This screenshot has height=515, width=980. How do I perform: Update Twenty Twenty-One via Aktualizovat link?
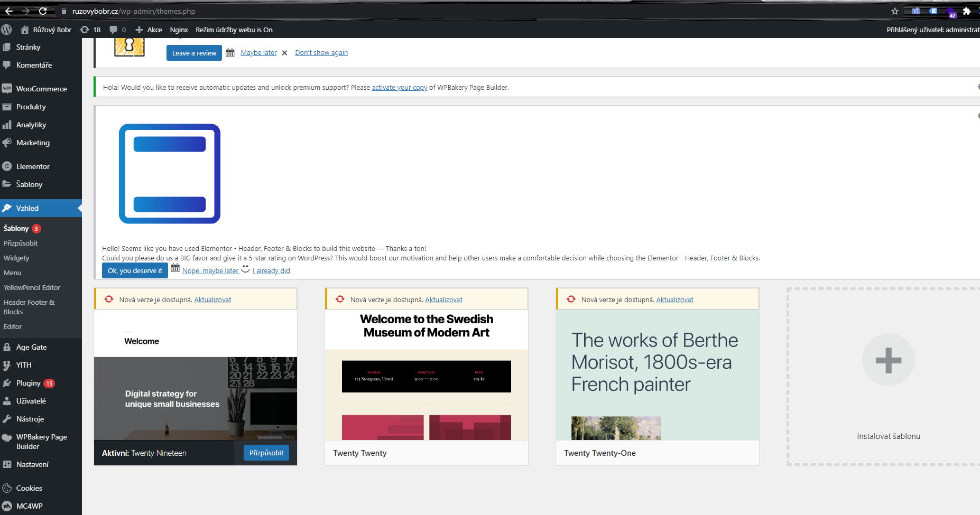(x=674, y=299)
